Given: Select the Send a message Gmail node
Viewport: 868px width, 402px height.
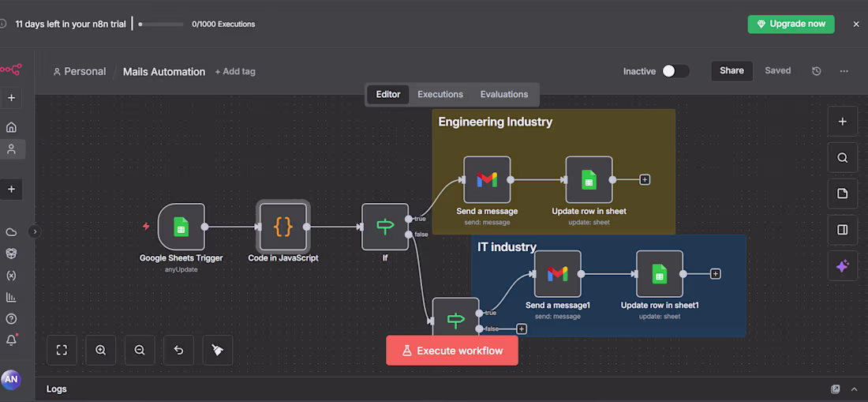Looking at the screenshot, I should 487,179.
